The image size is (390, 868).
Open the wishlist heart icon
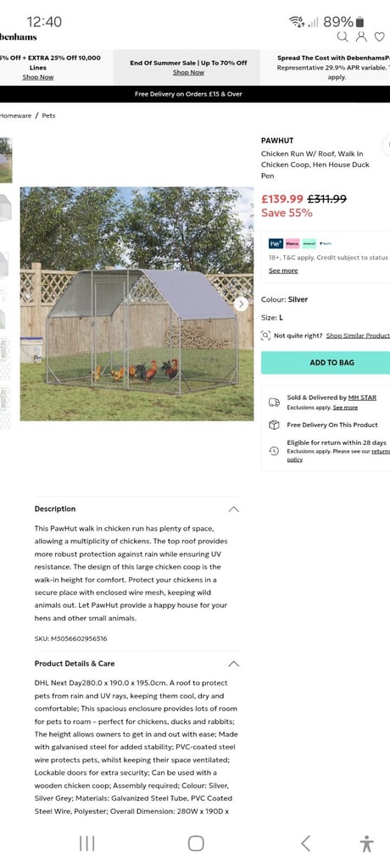[380, 36]
